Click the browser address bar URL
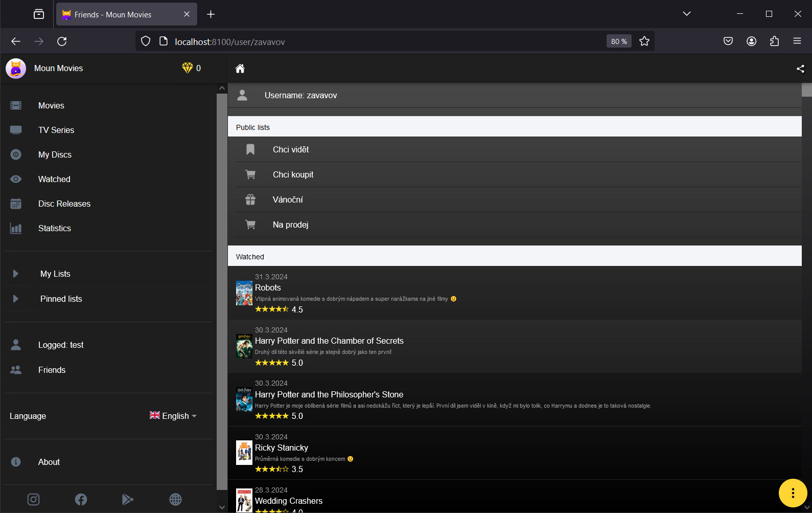Image resolution: width=812 pixels, height=513 pixels. click(x=230, y=42)
